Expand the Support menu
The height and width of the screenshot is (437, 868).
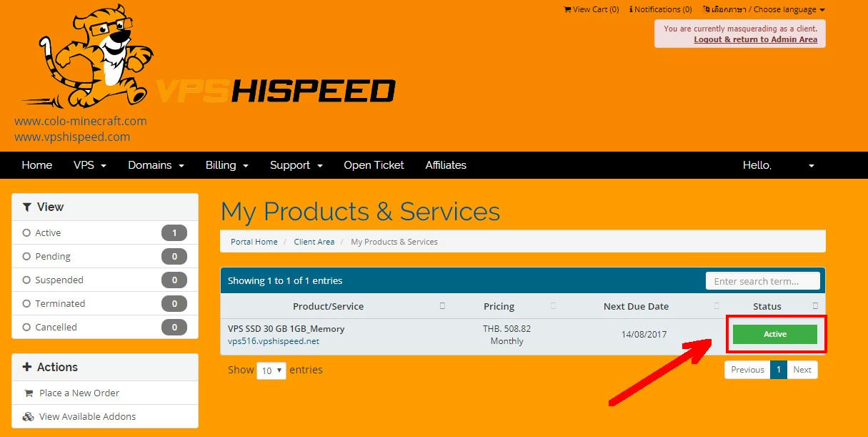coord(296,165)
